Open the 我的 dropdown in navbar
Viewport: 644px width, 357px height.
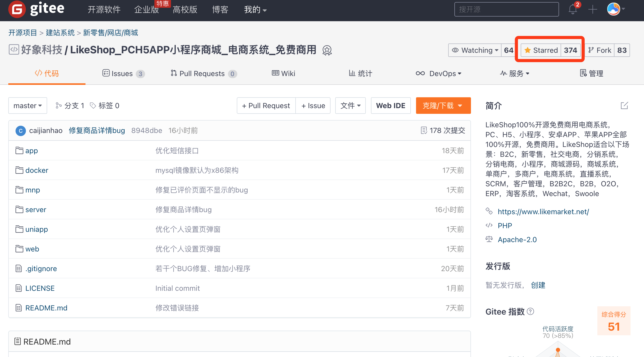pos(255,10)
